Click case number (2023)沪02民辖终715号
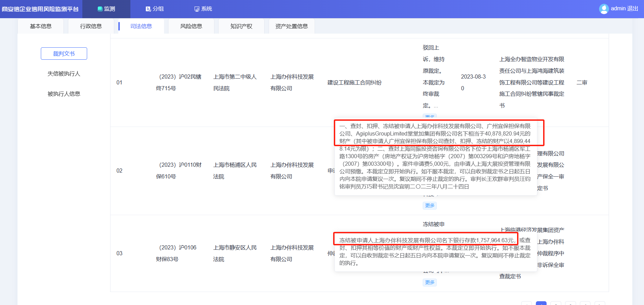The image size is (644, 305). coord(179,83)
